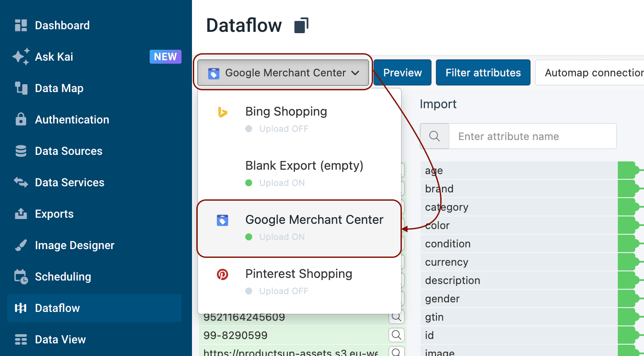The height and width of the screenshot is (356, 644).
Task: Select Pinterest Shopping from the export list
Action: click(299, 281)
